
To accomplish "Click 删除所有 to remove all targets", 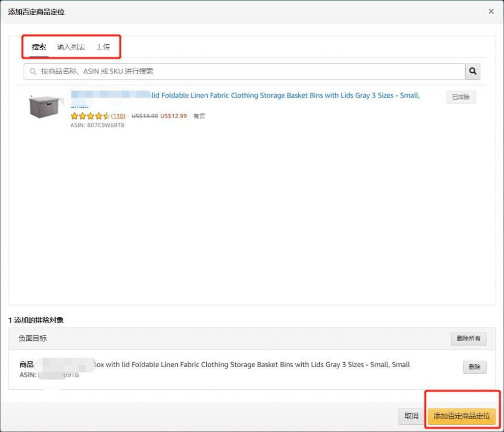I will (469, 339).
